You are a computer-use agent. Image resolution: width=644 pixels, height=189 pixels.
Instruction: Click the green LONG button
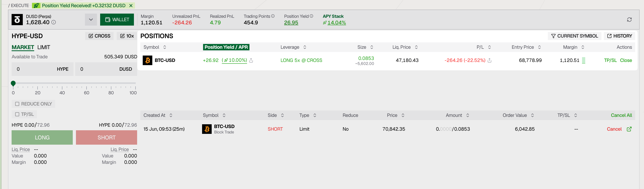[x=42, y=137]
